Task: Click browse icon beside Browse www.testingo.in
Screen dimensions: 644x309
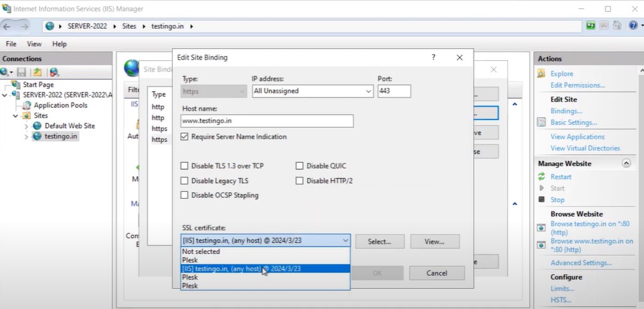Action: pos(541,245)
